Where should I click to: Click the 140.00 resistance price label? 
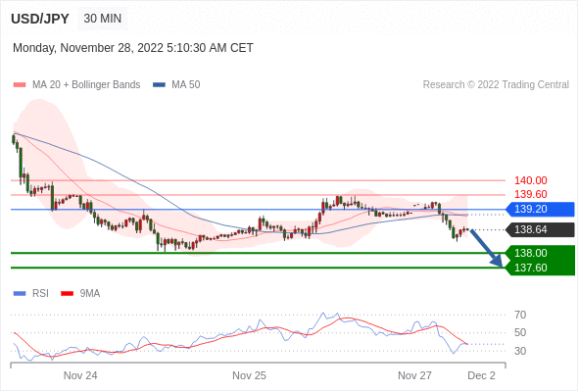[530, 180]
